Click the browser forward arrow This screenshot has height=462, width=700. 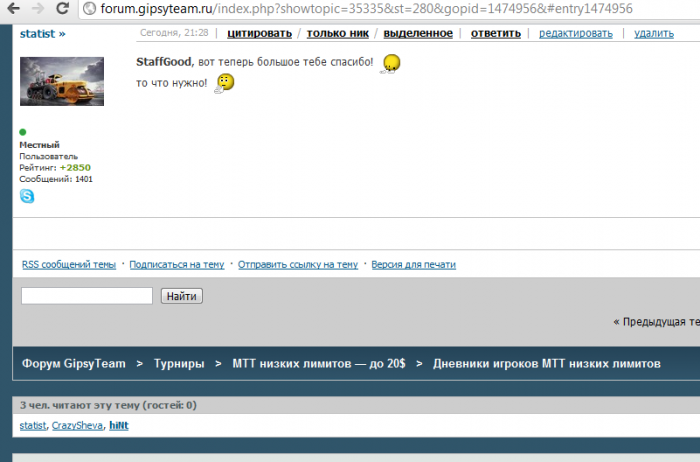click(x=38, y=8)
